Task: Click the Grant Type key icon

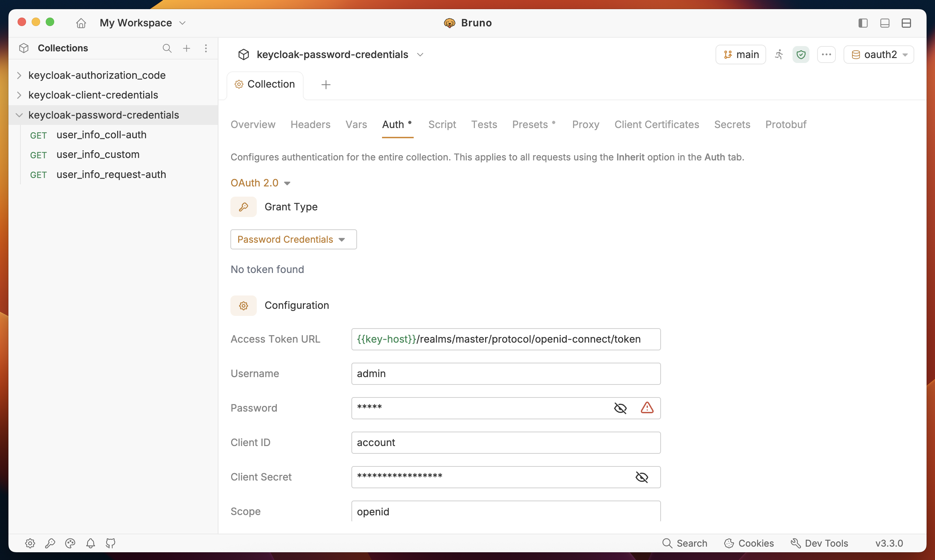Action: click(243, 207)
